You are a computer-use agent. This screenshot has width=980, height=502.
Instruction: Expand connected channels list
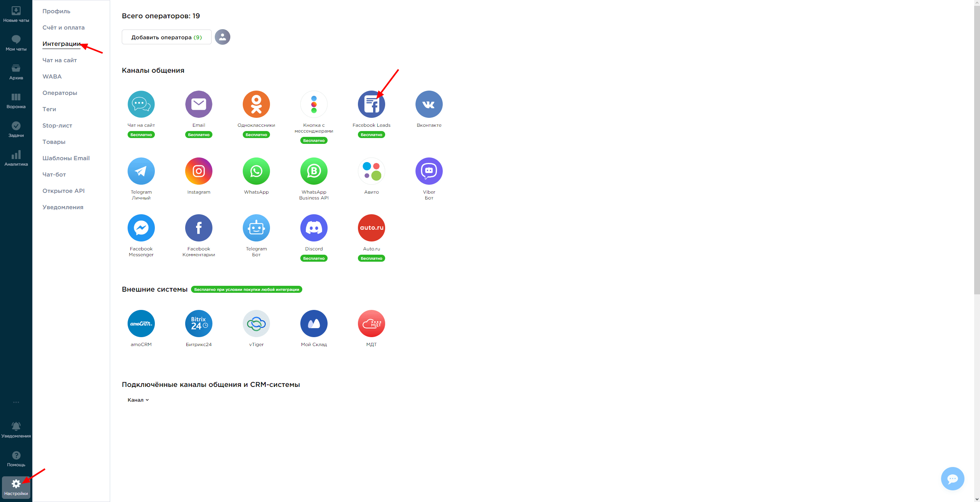click(x=137, y=399)
